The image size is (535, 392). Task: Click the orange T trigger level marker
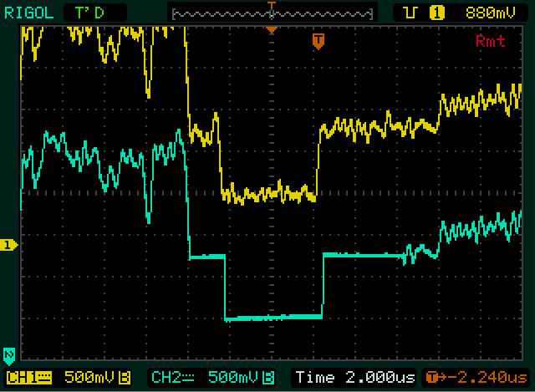coord(317,39)
